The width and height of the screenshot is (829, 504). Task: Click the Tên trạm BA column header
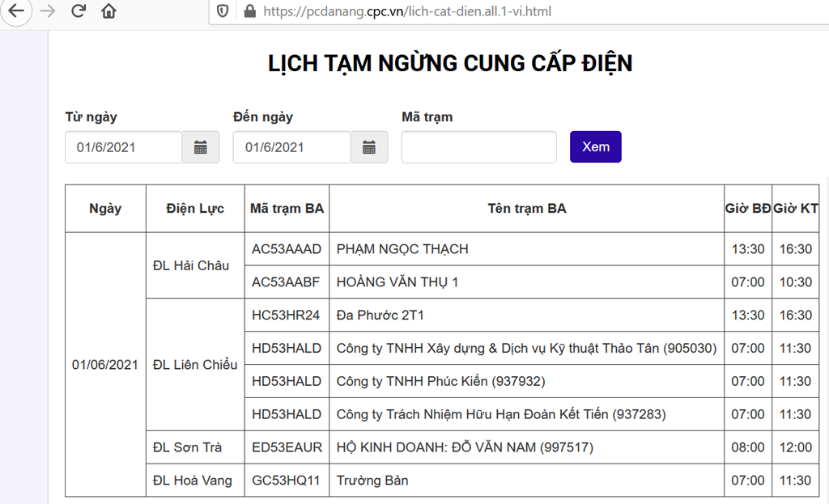(x=526, y=208)
